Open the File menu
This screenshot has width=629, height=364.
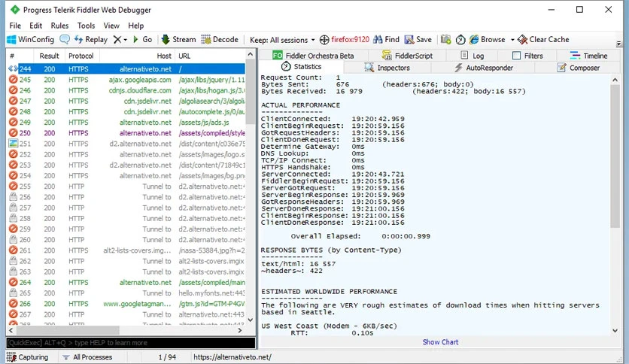pos(15,26)
